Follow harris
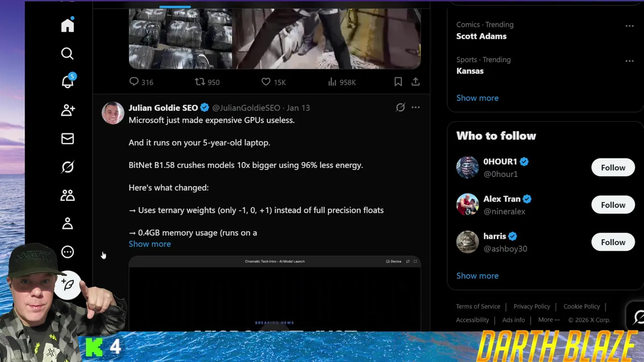644x362 pixels. coord(613,242)
